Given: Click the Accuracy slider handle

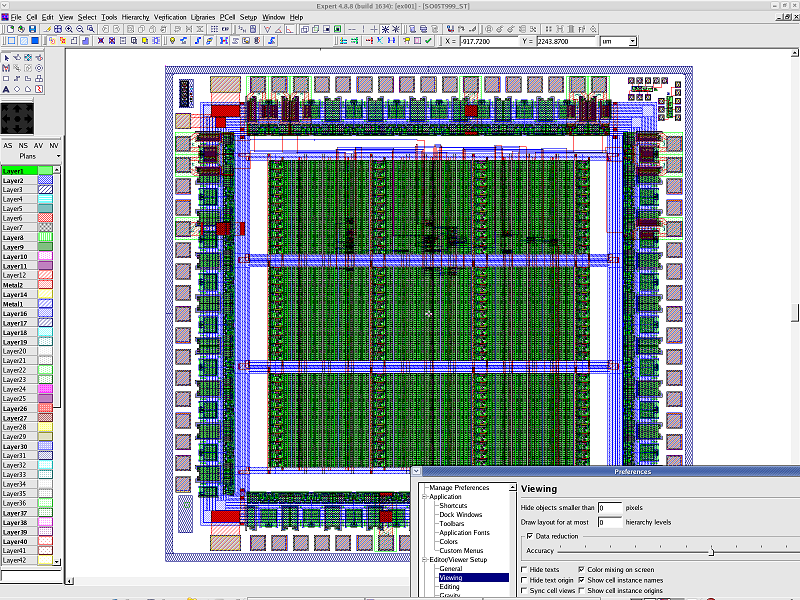Looking at the screenshot, I should click(711, 551).
